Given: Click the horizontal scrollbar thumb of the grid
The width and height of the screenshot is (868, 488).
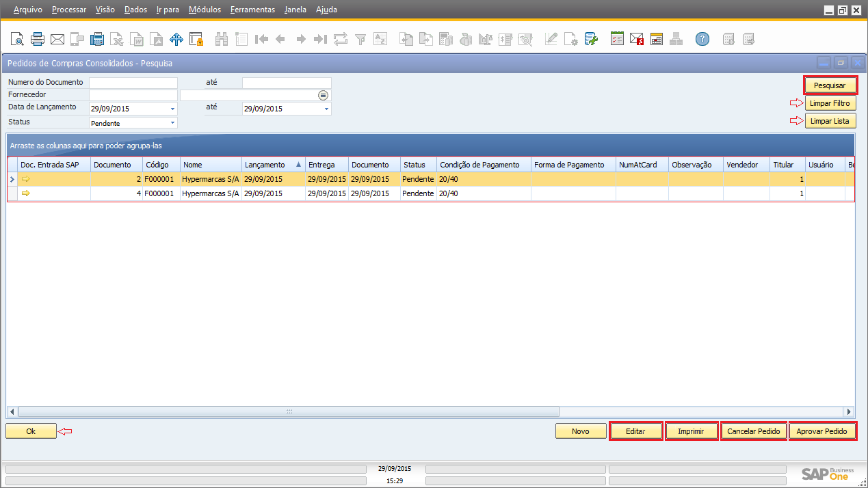Looking at the screenshot, I should (289, 411).
